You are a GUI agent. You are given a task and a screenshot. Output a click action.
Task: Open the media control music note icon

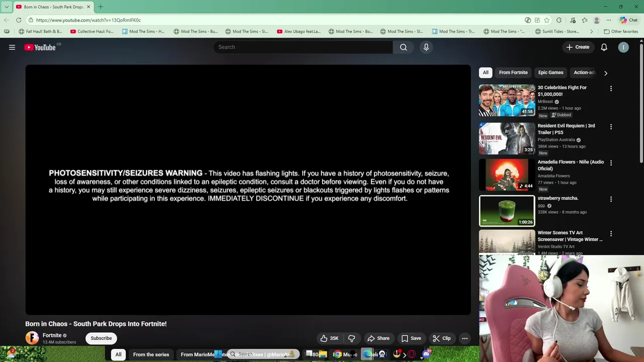573,20
